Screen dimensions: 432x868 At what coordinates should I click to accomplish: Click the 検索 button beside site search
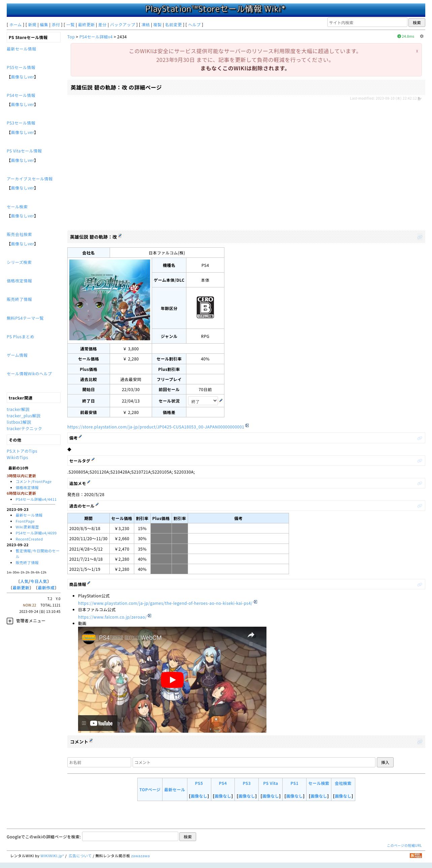(417, 23)
